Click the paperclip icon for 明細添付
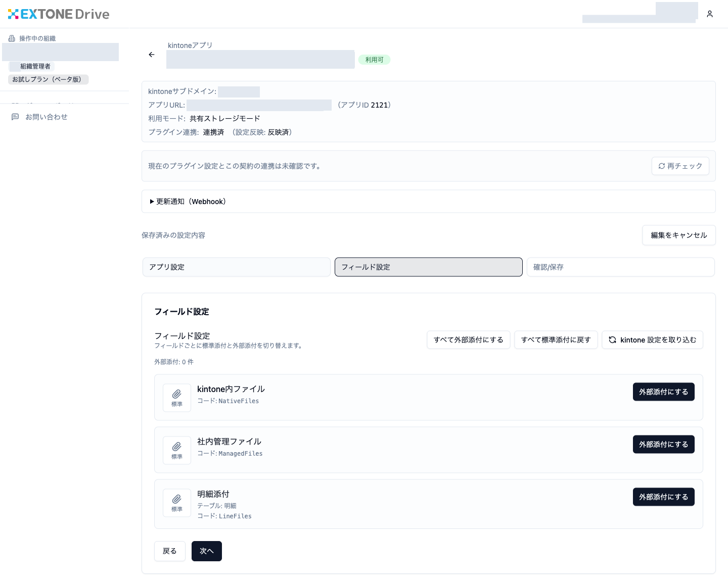The height and width of the screenshot is (586, 728). [x=177, y=499]
